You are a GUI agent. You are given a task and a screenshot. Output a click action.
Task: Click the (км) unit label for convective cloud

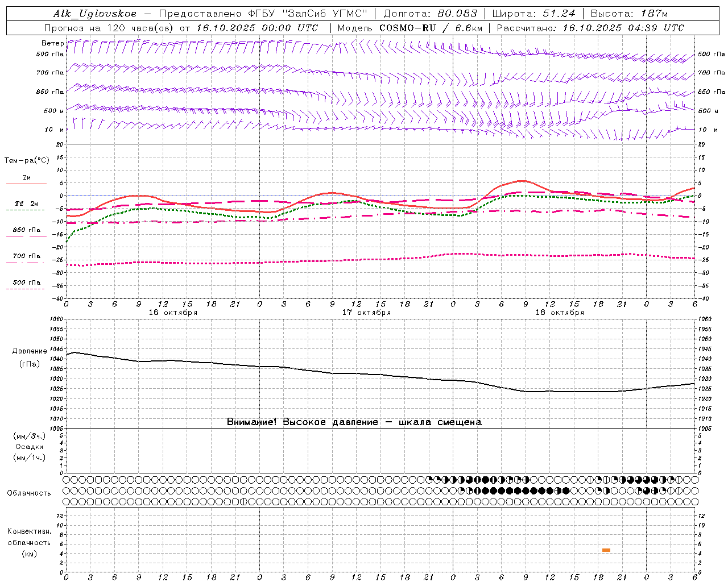pos(30,554)
